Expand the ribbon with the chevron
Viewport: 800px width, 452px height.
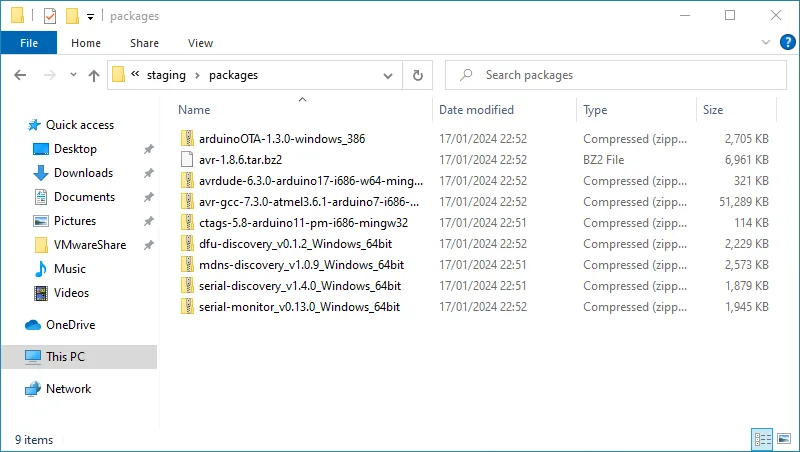[765, 42]
